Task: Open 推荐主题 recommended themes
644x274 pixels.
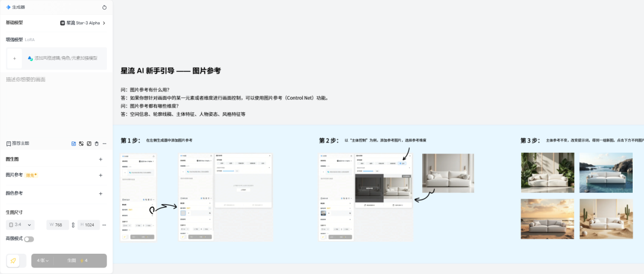Action: pyautogui.click(x=18, y=144)
